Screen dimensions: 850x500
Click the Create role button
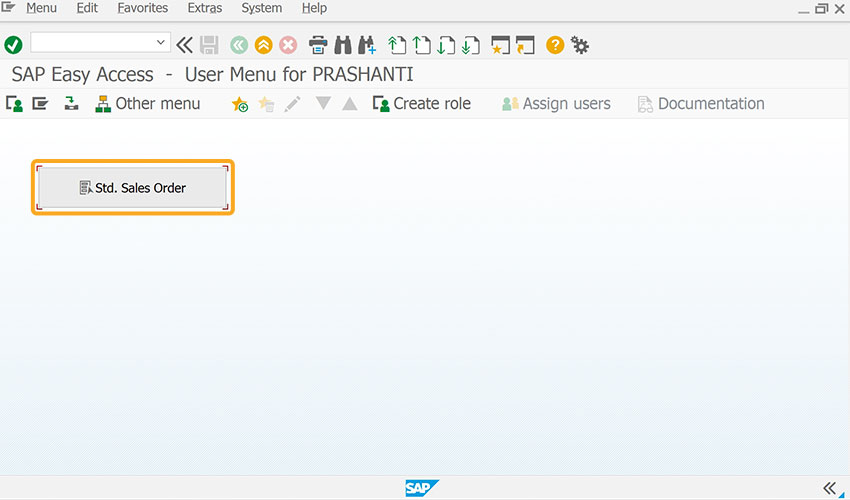422,104
